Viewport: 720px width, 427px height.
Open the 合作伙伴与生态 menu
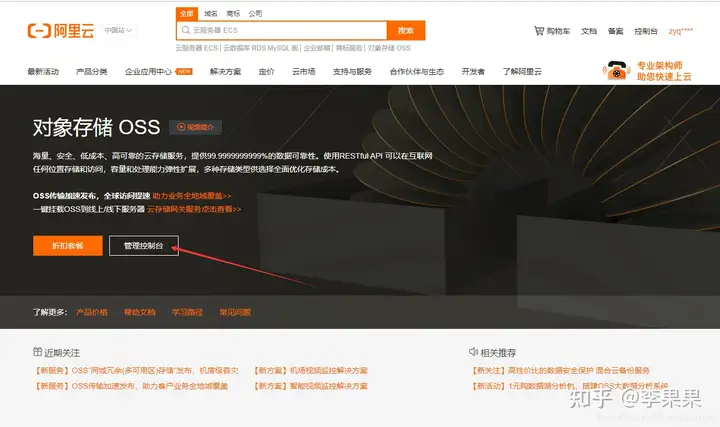pos(416,72)
